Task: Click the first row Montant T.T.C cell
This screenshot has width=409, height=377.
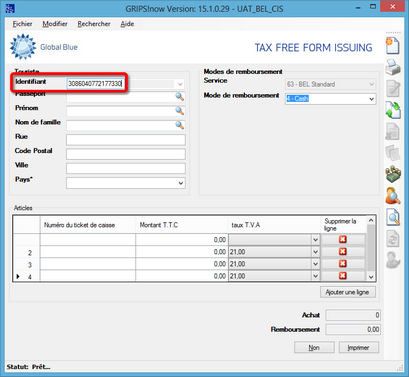Action: 182,240
